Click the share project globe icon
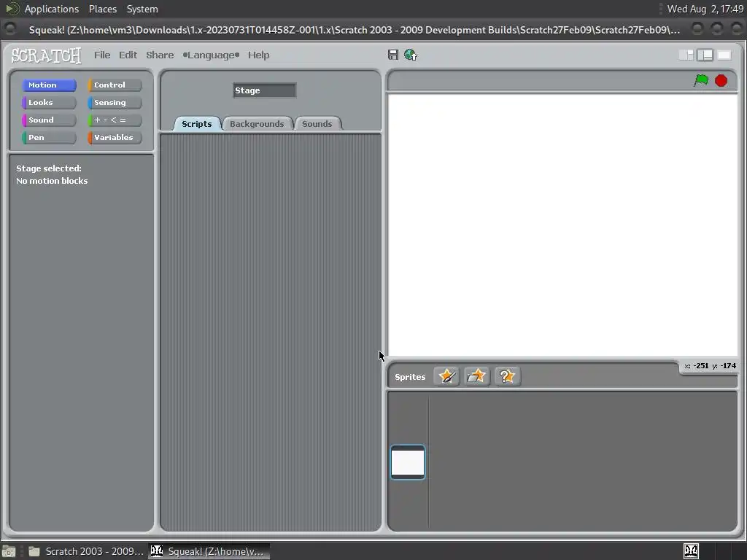Viewport: 747px width, 560px height. (x=411, y=55)
